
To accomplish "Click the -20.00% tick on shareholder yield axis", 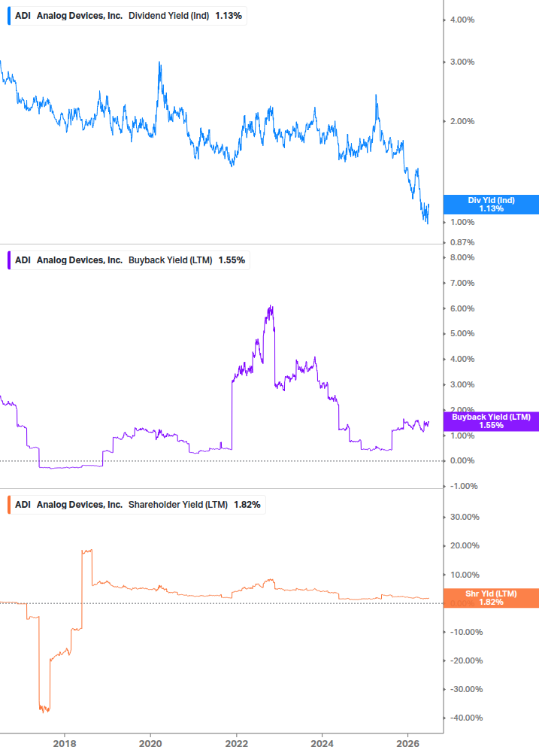I will coord(466,660).
